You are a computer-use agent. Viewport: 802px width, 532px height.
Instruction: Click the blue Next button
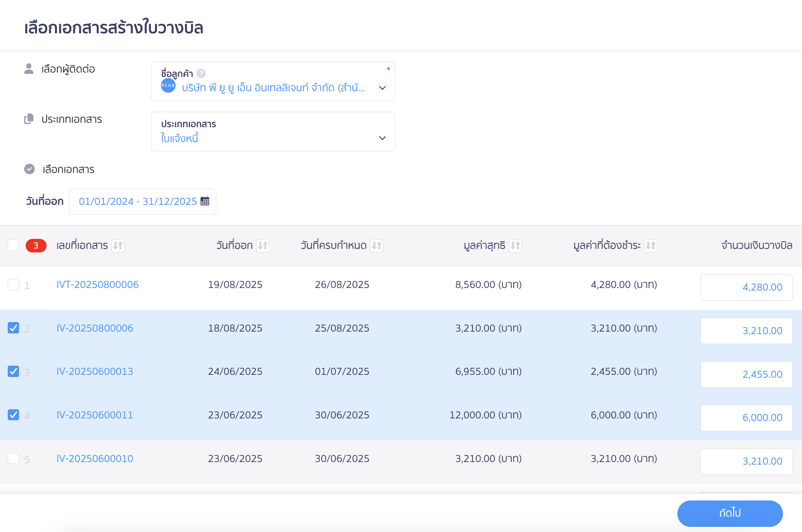coord(730,513)
